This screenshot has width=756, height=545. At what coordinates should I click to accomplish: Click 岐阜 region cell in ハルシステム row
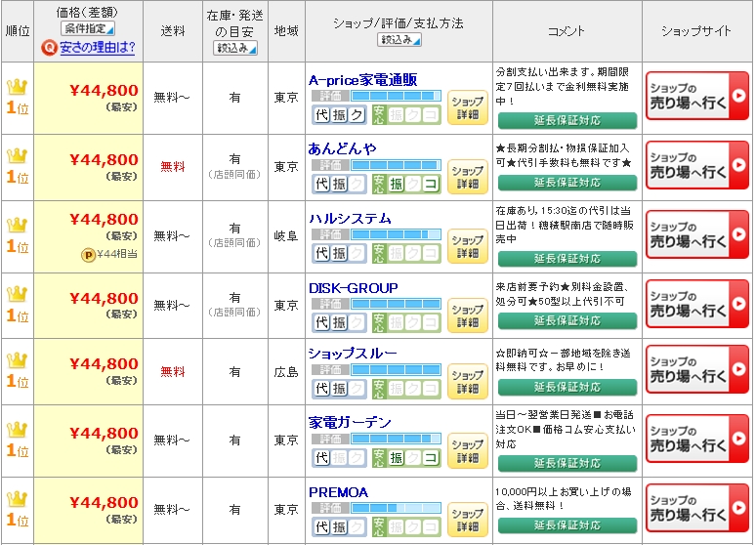click(286, 236)
